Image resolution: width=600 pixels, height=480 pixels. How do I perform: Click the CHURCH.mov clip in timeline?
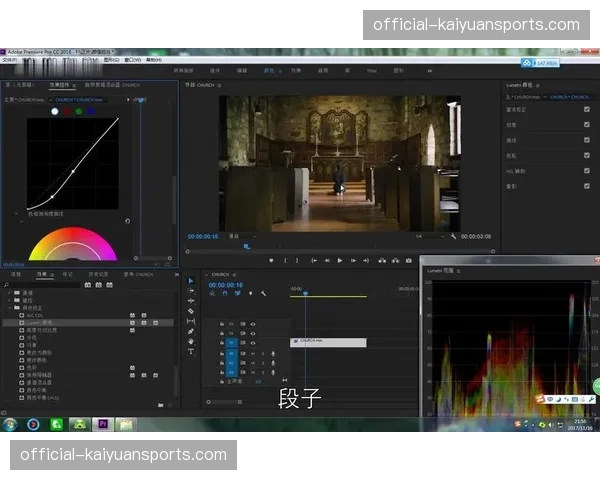pyautogui.click(x=328, y=343)
